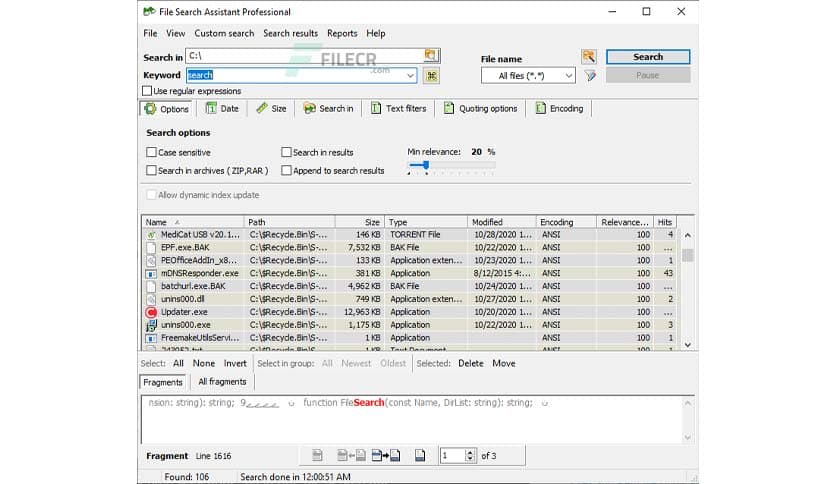Click the FreemakeUtilsServi file icon

[x=151, y=338]
